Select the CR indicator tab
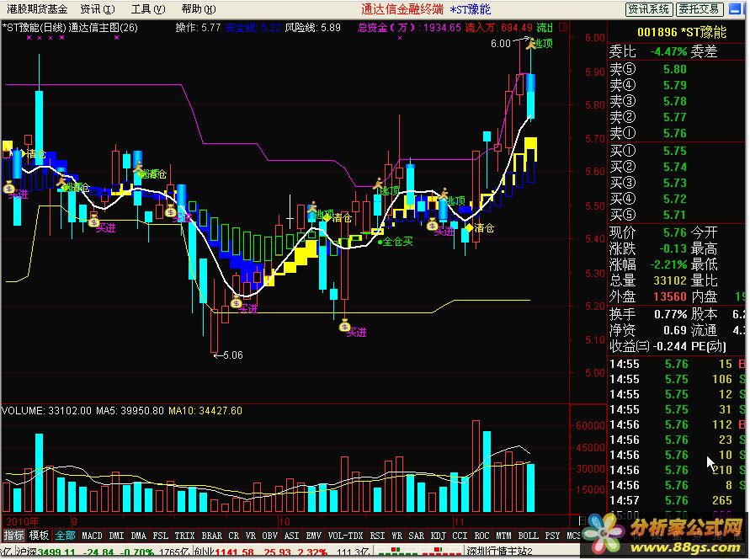The height and width of the screenshot is (560, 750). pyautogui.click(x=233, y=536)
